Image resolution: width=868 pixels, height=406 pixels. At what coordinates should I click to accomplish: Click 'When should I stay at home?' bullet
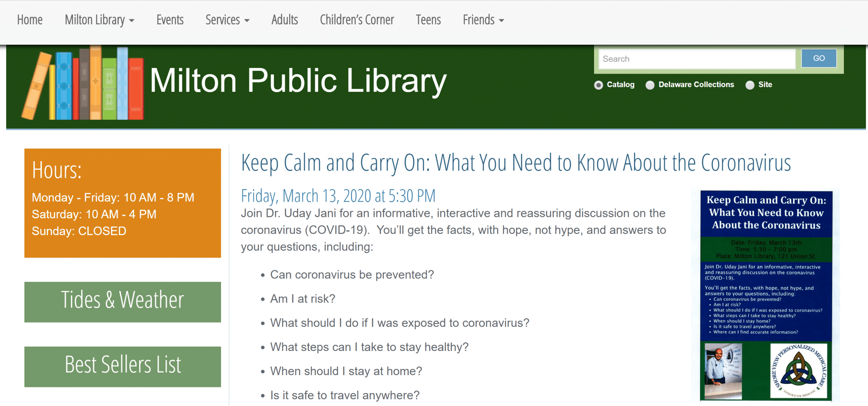click(x=346, y=371)
